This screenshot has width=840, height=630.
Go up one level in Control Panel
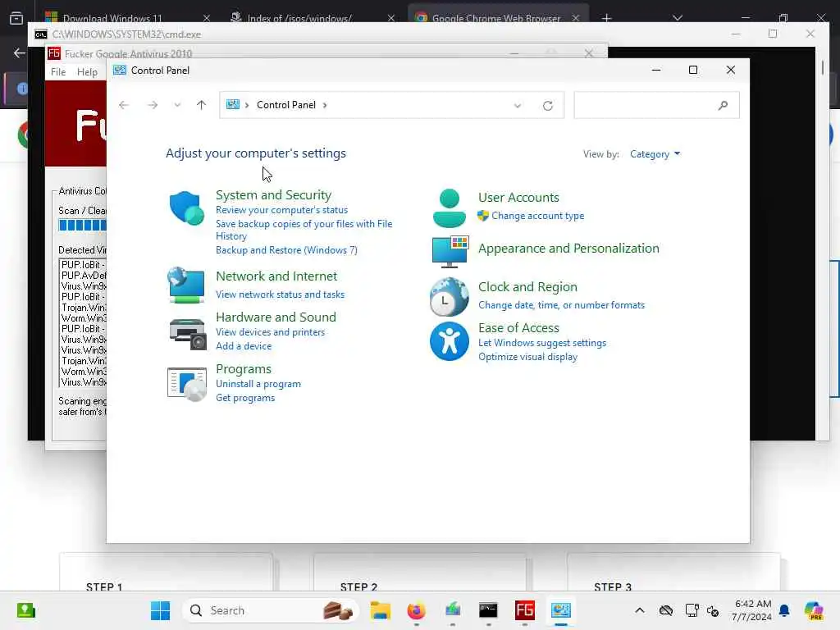coord(202,105)
